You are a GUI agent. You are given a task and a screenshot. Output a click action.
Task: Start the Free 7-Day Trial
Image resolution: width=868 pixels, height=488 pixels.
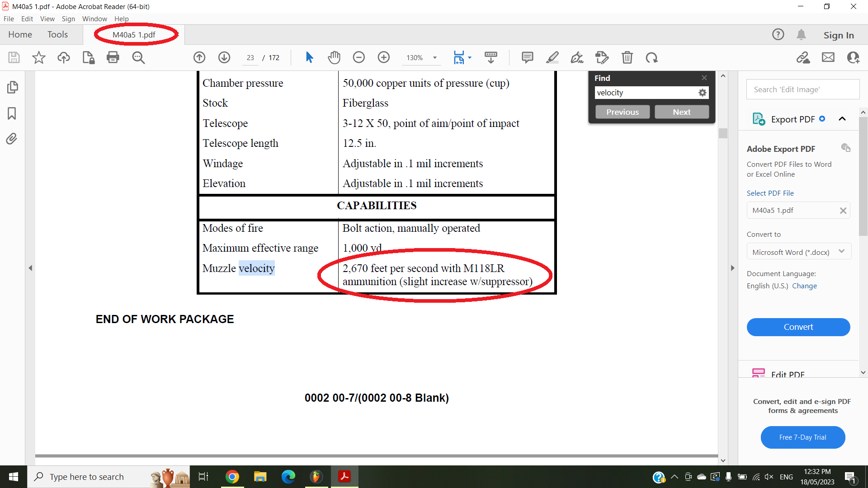803,437
